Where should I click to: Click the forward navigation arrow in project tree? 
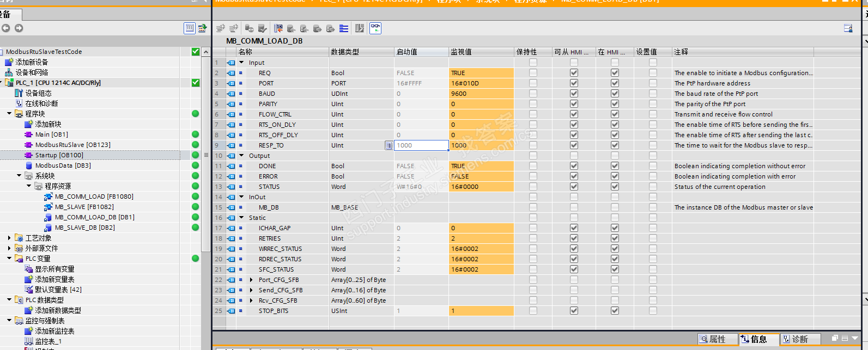click(x=19, y=28)
